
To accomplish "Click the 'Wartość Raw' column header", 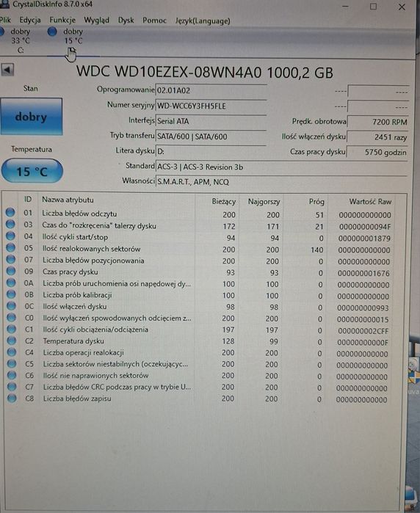I will tap(370, 201).
